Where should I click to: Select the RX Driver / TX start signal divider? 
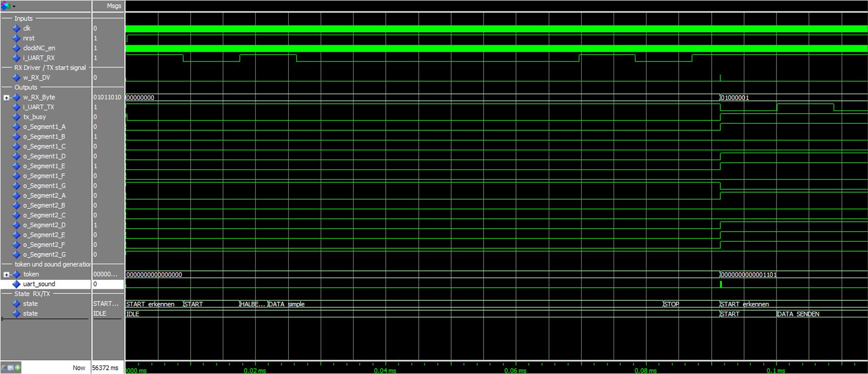tap(50, 68)
